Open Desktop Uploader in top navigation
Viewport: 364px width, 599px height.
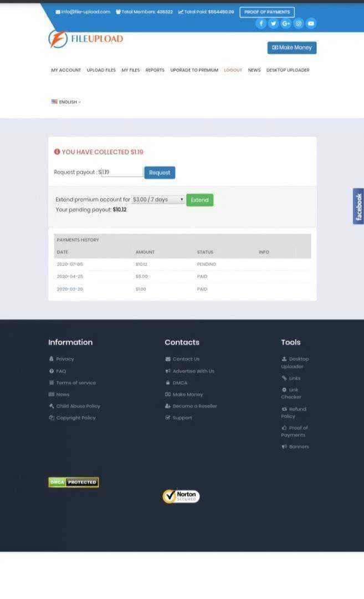(288, 70)
